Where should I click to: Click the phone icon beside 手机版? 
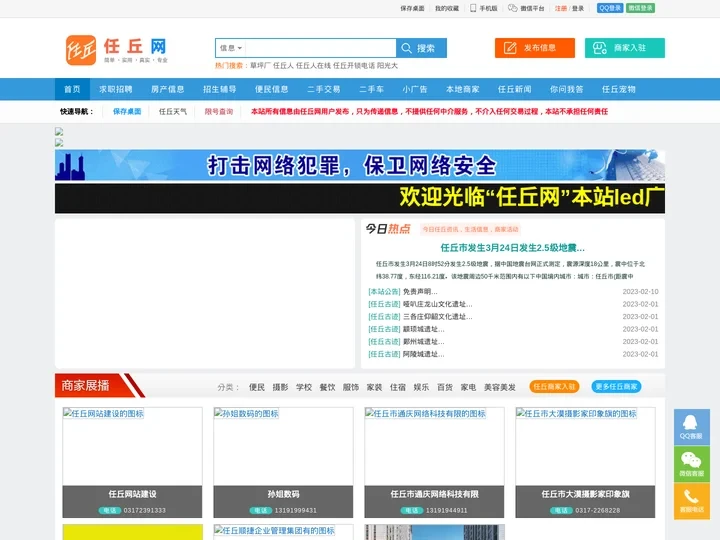coord(473,8)
